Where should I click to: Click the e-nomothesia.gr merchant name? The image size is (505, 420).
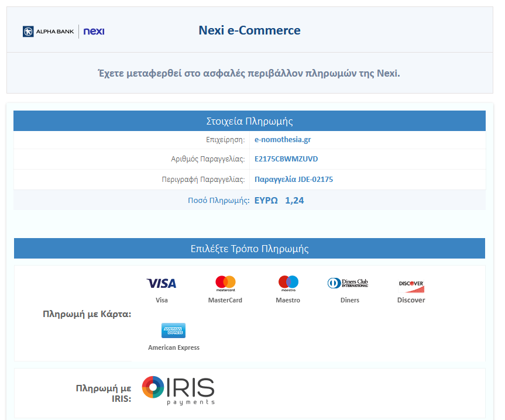pyautogui.click(x=283, y=140)
